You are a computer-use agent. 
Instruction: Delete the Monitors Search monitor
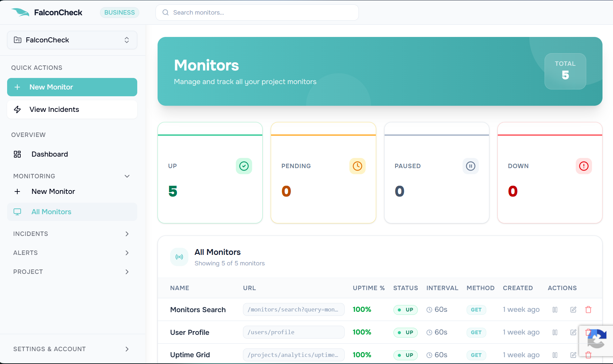(588, 309)
